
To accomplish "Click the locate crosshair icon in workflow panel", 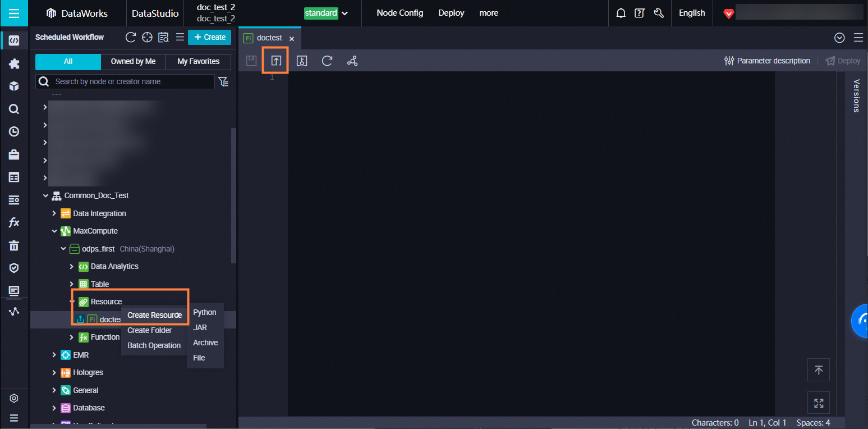I will (x=147, y=37).
